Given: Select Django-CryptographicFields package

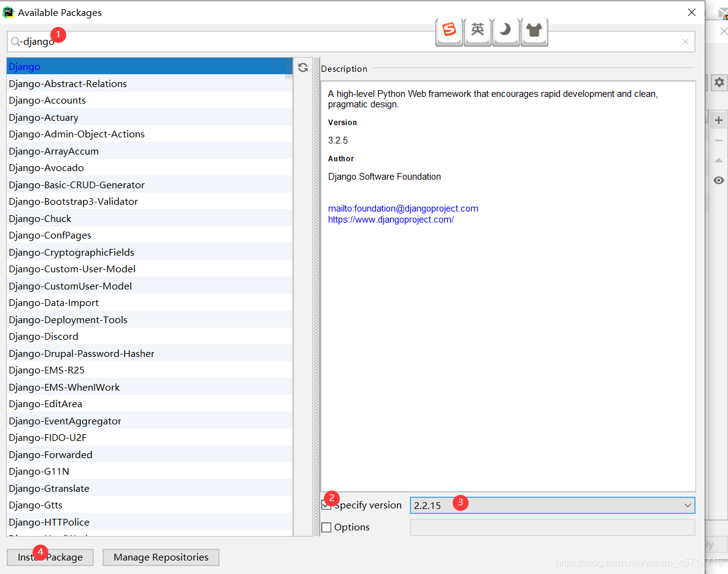Looking at the screenshot, I should click(x=150, y=252).
